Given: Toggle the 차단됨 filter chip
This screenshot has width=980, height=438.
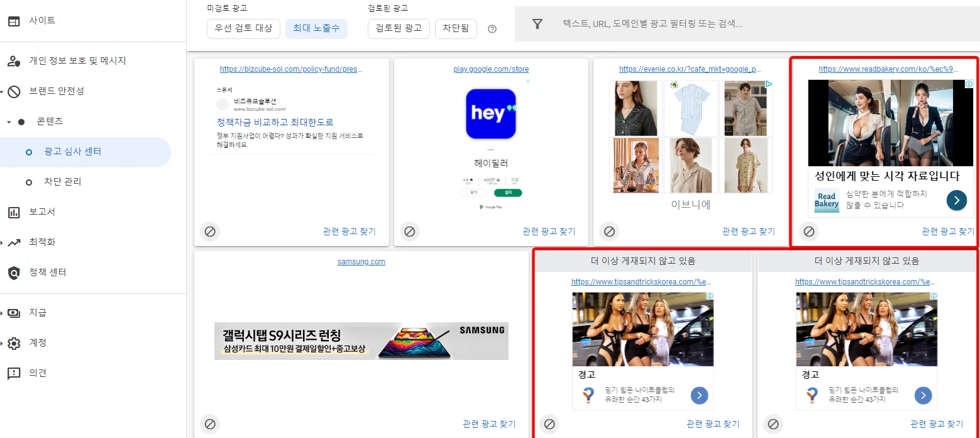Looking at the screenshot, I should click(456, 28).
